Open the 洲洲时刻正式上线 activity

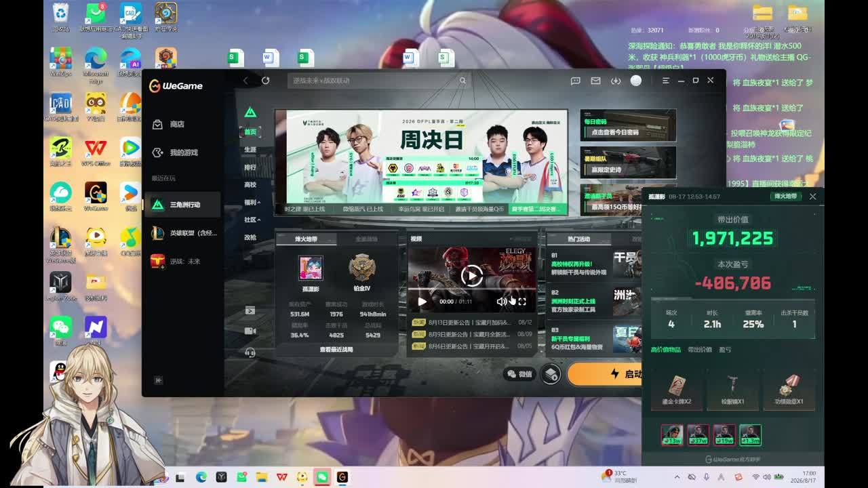coord(594,301)
